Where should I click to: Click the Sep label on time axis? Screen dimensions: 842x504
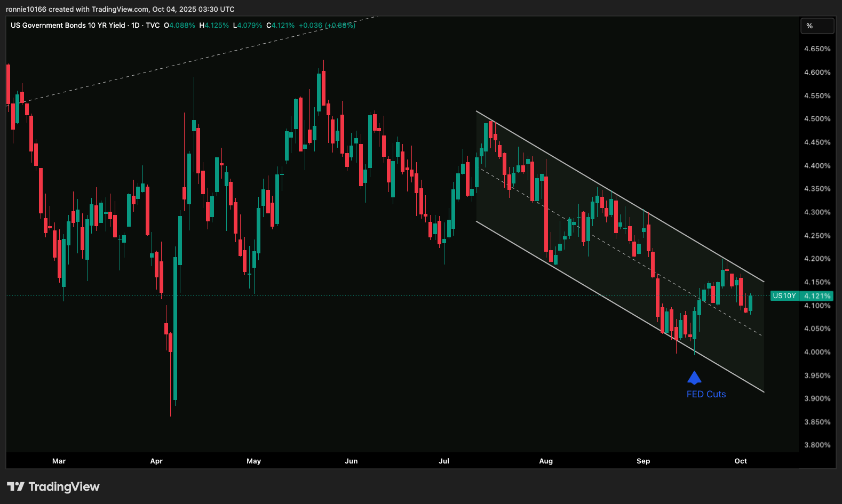click(643, 461)
